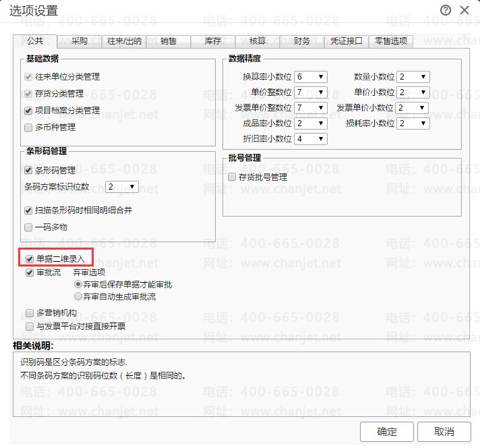Open the 财务 tab

tap(302, 41)
